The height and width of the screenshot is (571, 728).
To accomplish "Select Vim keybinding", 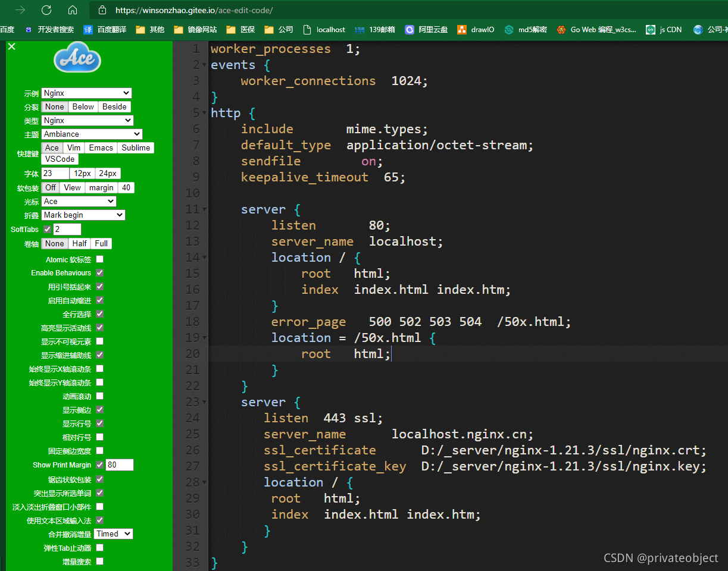I will click(74, 148).
